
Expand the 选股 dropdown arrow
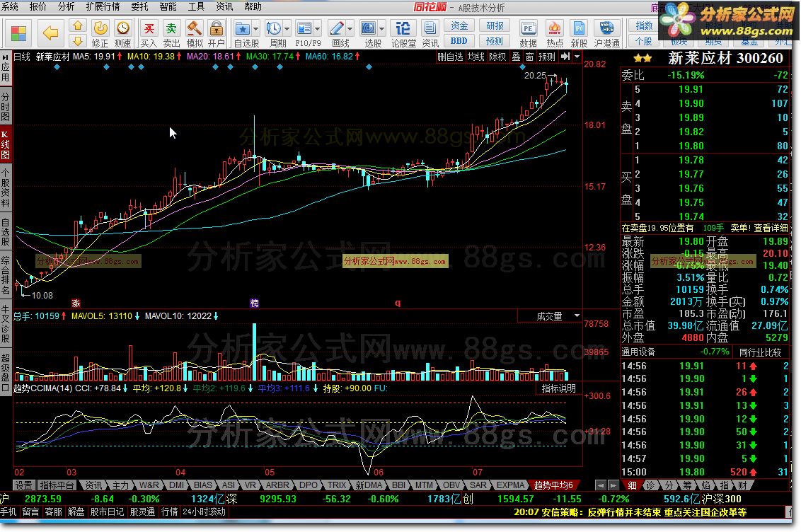coord(381,29)
